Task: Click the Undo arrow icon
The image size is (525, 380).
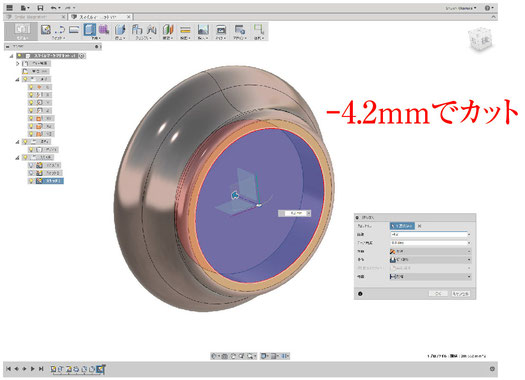Action: point(54,8)
